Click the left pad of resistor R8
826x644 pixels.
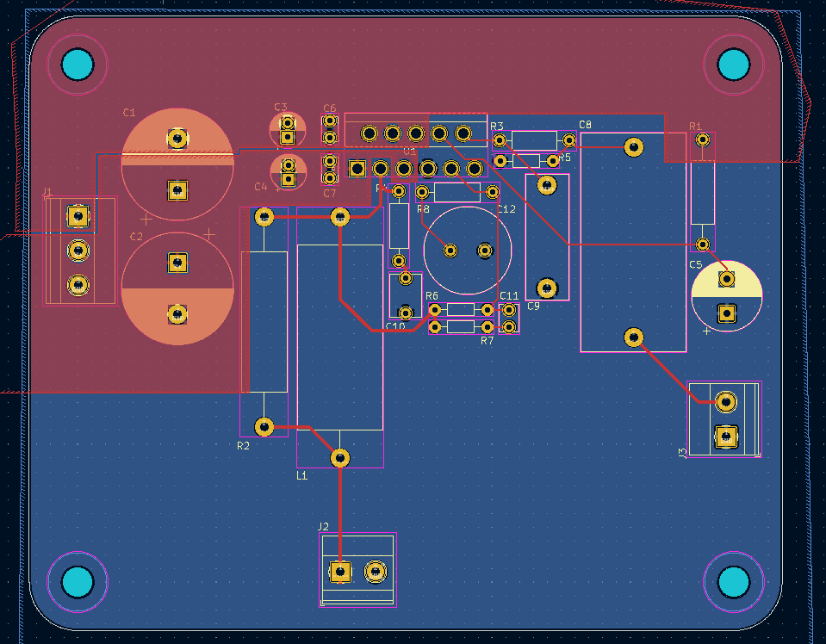[x=422, y=192]
